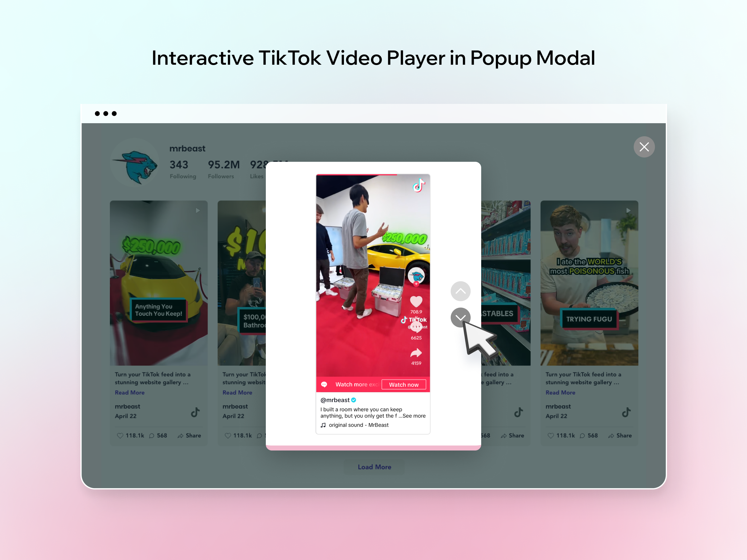Click mrbeast April 22 on first card

(127, 411)
